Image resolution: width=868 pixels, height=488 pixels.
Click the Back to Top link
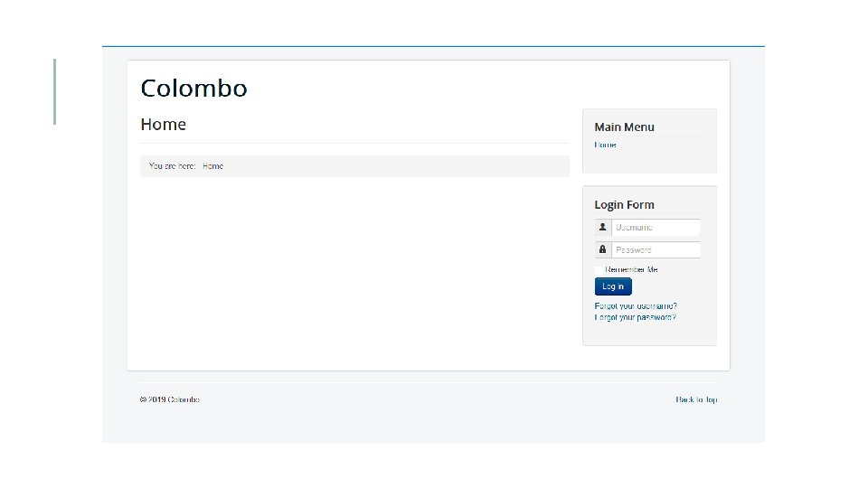pos(696,399)
